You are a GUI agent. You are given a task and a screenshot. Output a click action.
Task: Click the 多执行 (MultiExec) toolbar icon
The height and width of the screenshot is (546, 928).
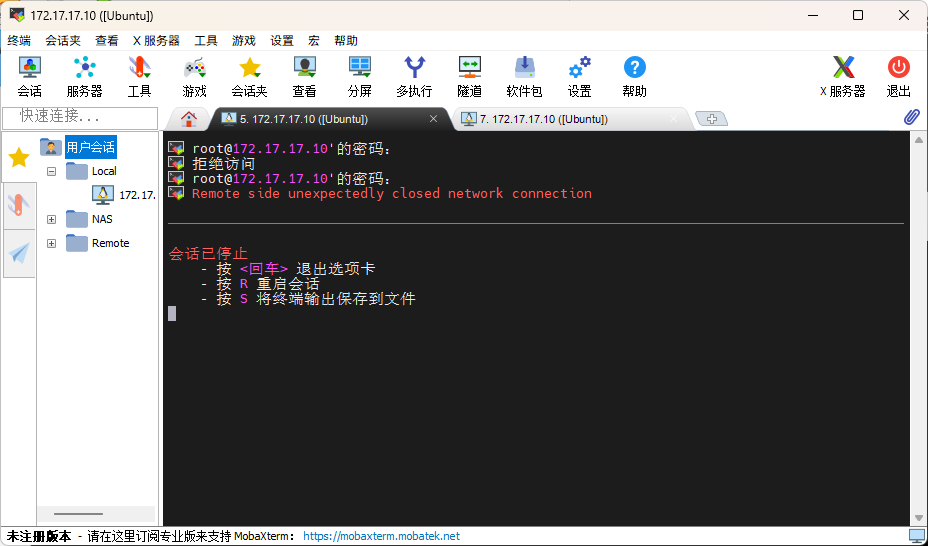coord(414,76)
